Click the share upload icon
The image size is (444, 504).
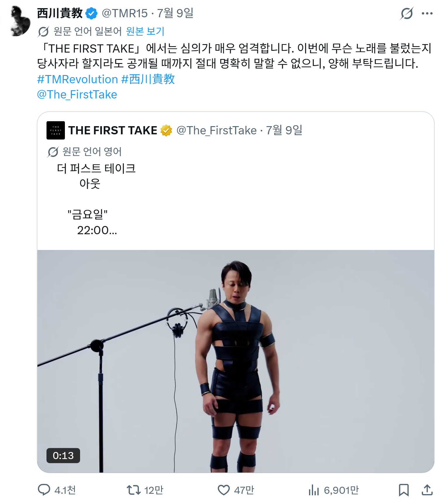tap(427, 490)
